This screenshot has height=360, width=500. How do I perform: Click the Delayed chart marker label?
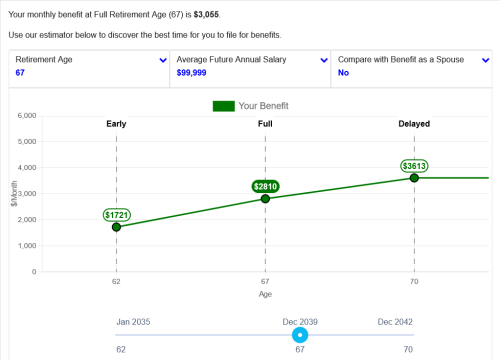pos(414,124)
